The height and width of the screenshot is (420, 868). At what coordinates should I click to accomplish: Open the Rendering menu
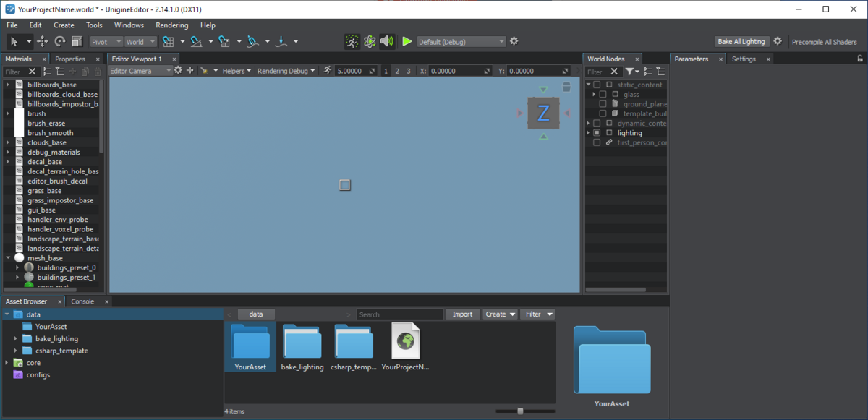(x=171, y=25)
